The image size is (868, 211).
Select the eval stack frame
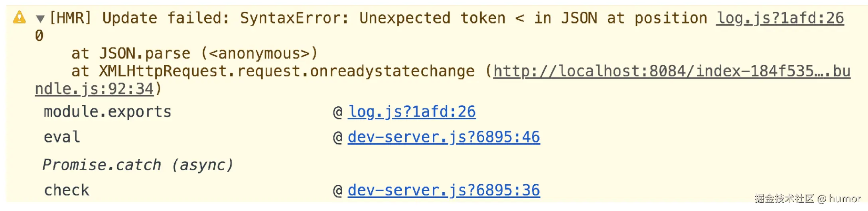[62, 137]
